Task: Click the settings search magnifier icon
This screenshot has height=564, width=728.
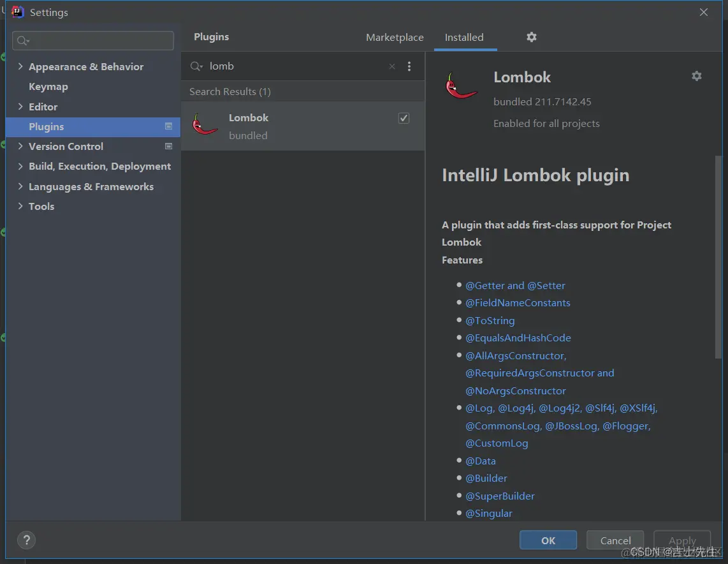Action: [x=23, y=41]
